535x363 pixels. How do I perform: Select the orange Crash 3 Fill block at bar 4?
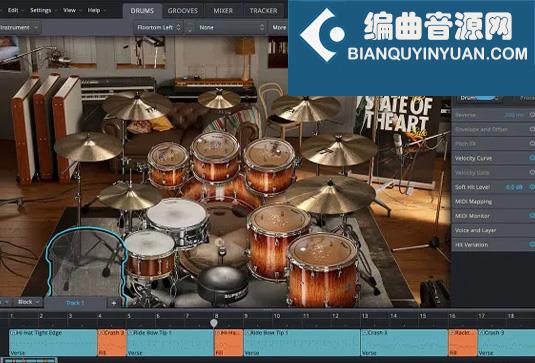(112, 342)
